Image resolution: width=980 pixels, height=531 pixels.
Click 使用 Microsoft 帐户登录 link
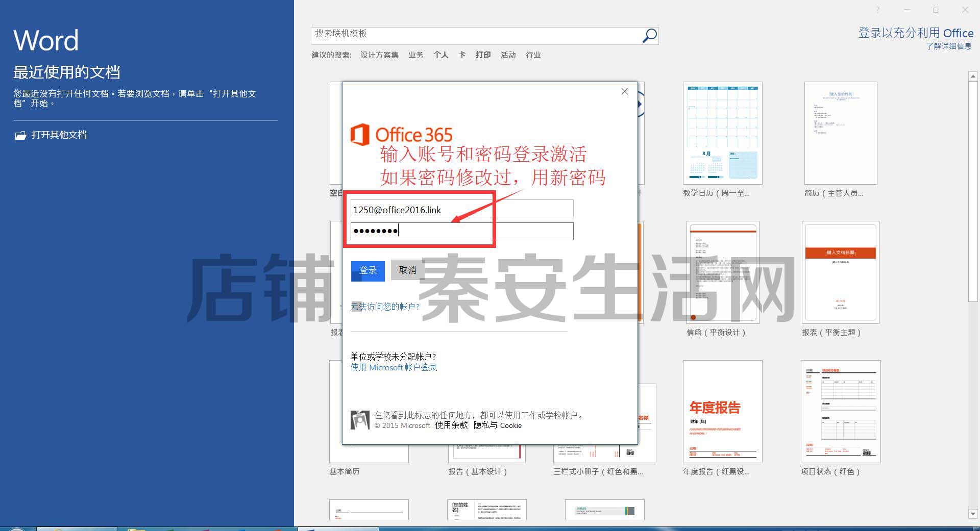pyautogui.click(x=394, y=367)
